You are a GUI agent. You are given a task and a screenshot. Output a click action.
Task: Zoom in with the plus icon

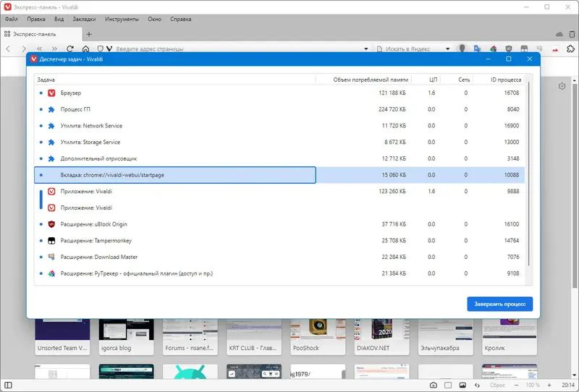[549, 385]
